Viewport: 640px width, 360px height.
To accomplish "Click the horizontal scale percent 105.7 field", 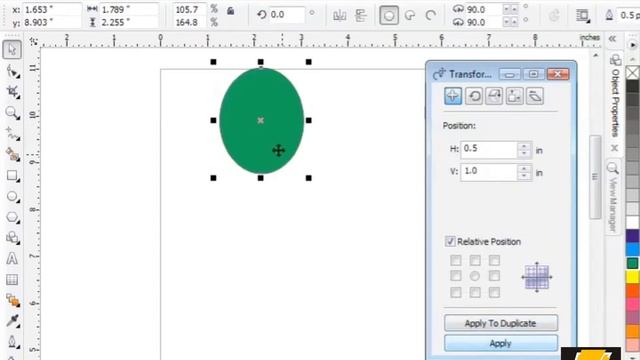I will click(x=190, y=9).
